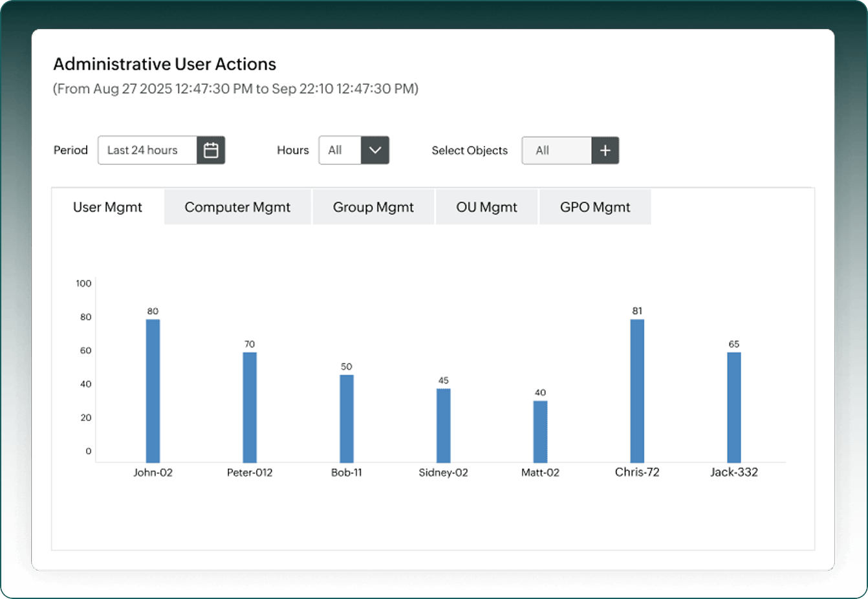
Task: Select the Chris-72 bar showing 81
Action: (x=637, y=391)
